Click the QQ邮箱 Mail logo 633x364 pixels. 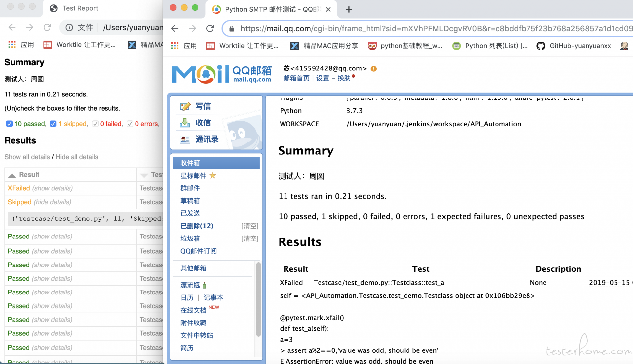coord(222,74)
